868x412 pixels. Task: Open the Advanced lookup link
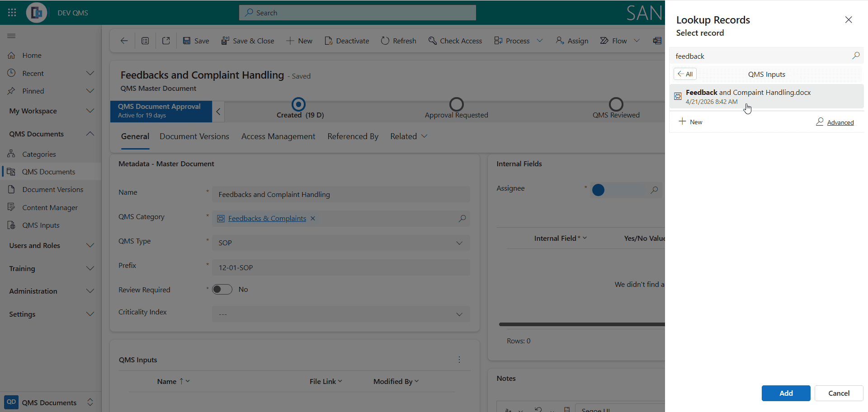point(840,122)
